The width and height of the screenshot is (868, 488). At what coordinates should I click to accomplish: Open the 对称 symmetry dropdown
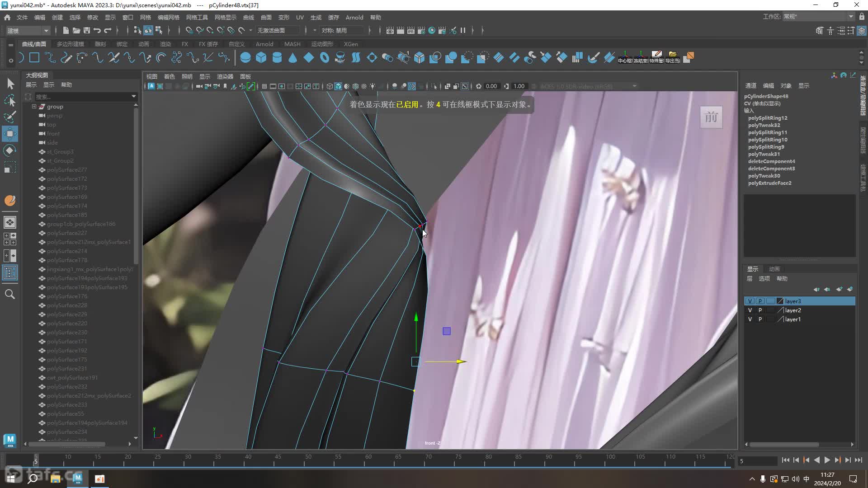pos(342,30)
